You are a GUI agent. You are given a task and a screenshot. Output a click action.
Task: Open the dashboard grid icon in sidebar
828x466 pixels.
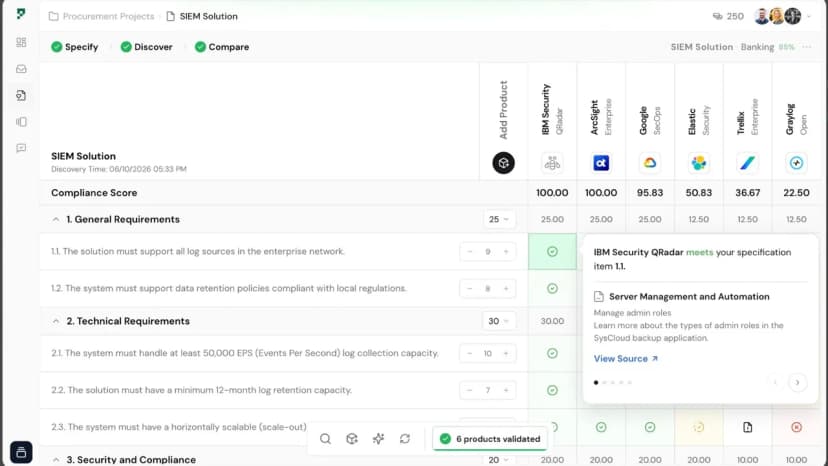pyautogui.click(x=21, y=42)
